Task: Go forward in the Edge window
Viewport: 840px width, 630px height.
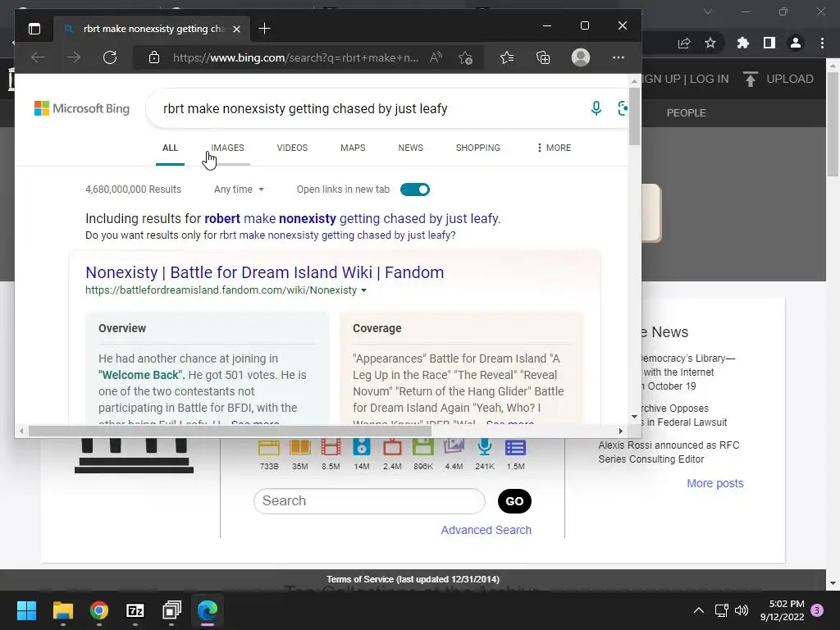Action: (74, 57)
